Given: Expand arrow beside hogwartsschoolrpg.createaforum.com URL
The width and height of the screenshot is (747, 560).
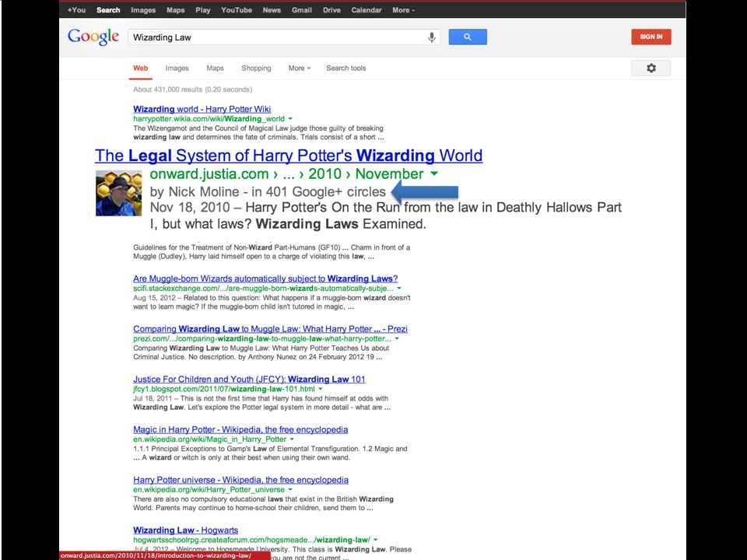Looking at the screenshot, I should [x=375, y=540].
